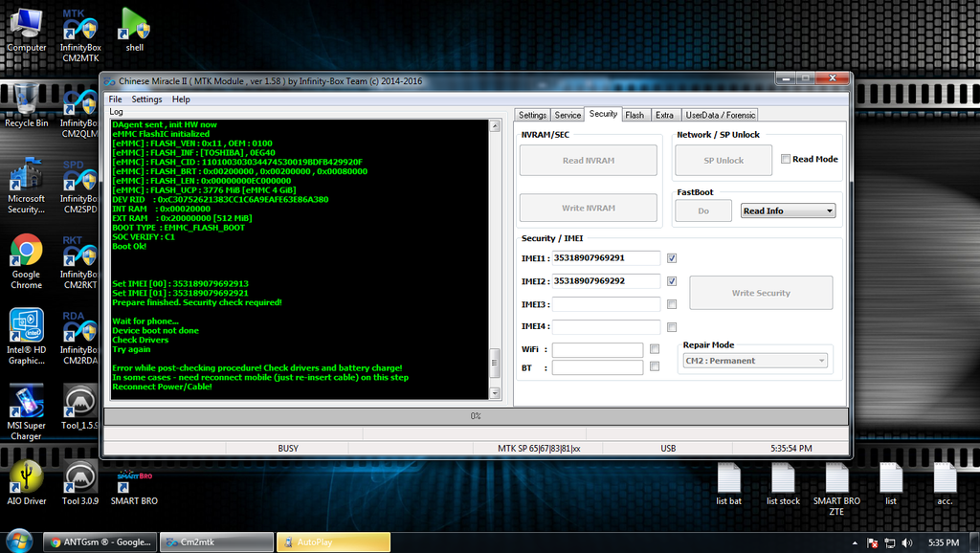This screenshot has height=553, width=980.
Task: Open InfinityBox CM2RDA desktop shortcut
Action: [x=80, y=338]
